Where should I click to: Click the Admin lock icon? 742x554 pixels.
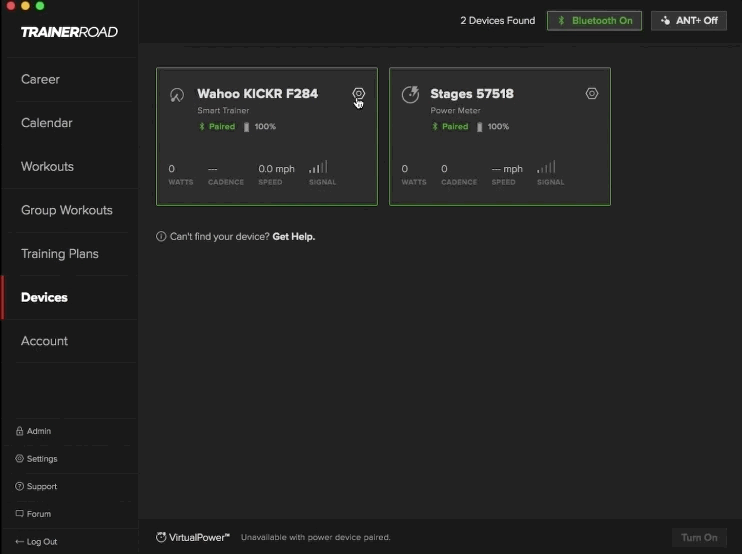(x=19, y=431)
